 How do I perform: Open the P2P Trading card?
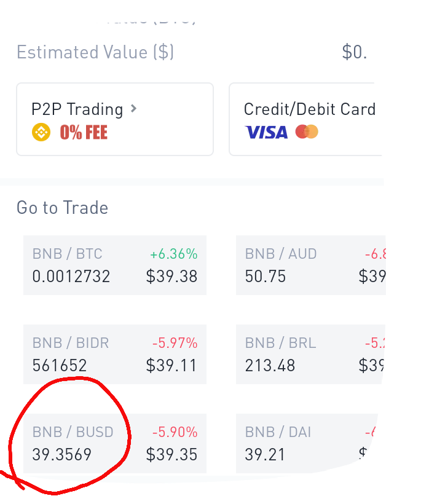[x=115, y=119]
